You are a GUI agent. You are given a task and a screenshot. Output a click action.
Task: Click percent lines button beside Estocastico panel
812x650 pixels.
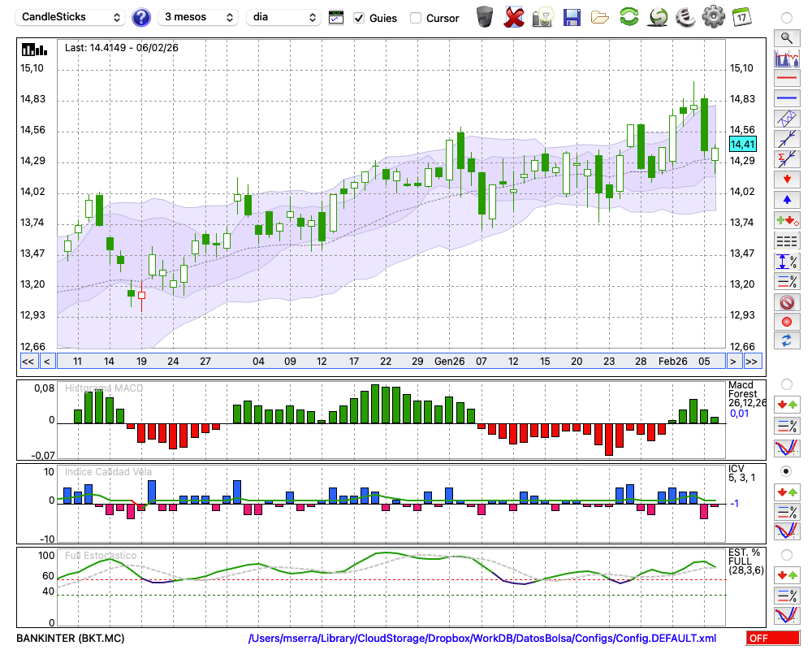(787, 596)
